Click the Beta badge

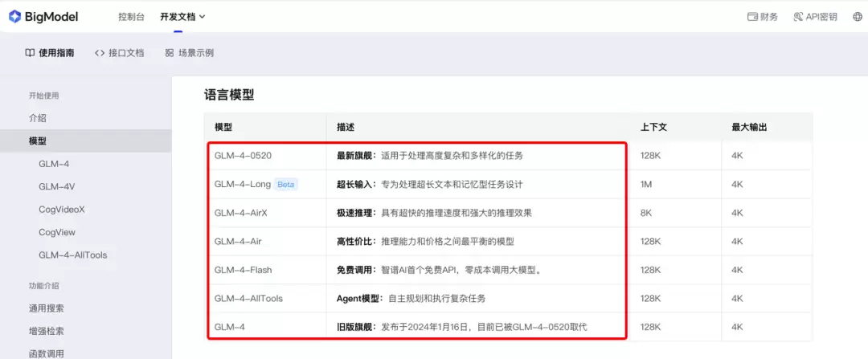pyautogui.click(x=285, y=185)
